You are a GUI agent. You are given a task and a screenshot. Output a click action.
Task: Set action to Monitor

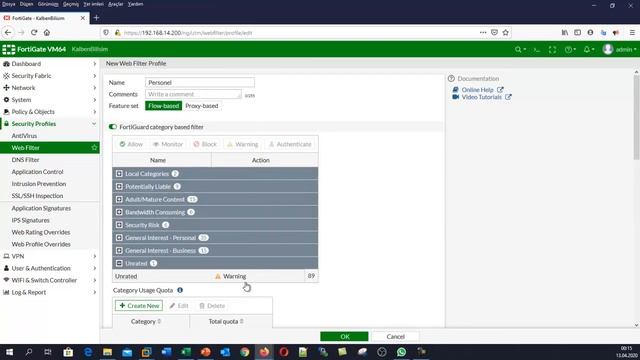(x=168, y=144)
